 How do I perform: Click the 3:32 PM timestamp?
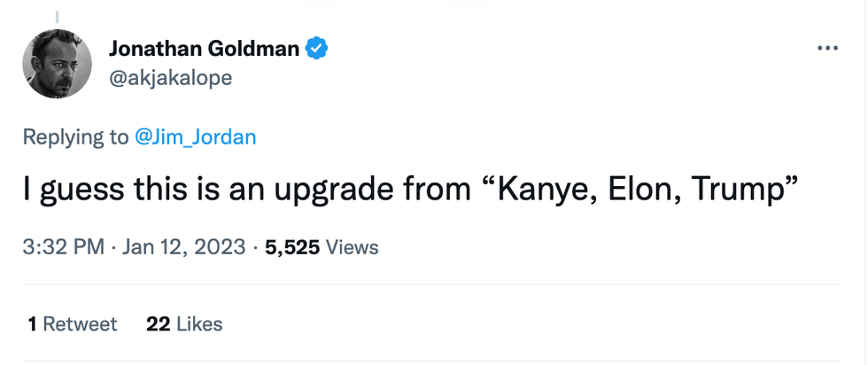pos(64,247)
